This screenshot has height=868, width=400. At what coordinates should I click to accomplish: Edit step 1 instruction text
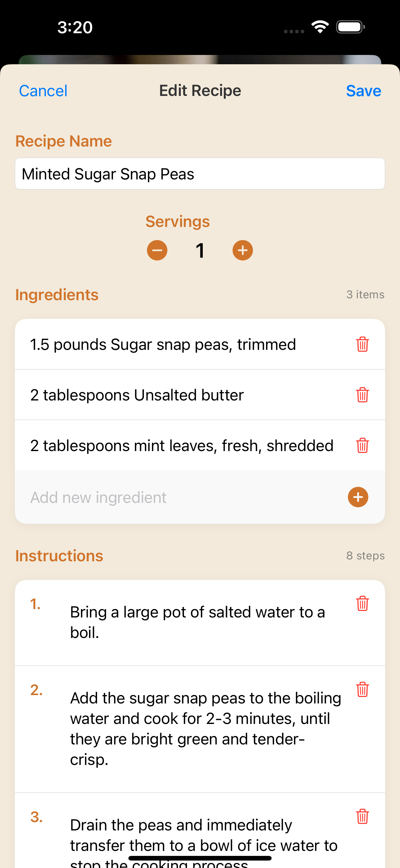205,622
